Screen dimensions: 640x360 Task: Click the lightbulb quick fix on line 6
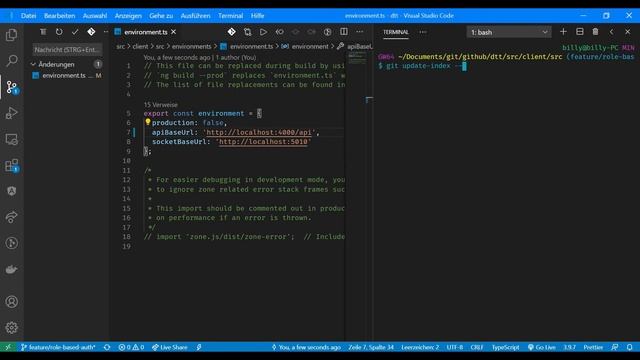point(148,122)
